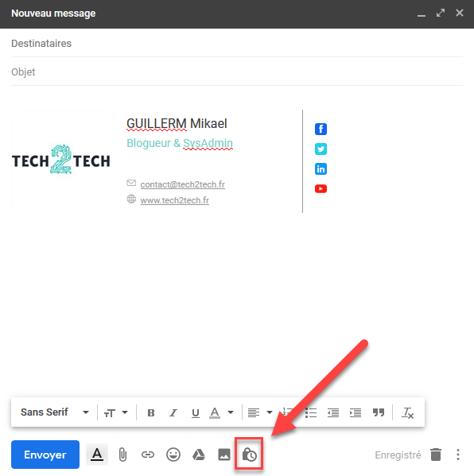This screenshot has height=476, width=474.
Task: Expand the Sans Serif font dropdown
Action: (55, 412)
